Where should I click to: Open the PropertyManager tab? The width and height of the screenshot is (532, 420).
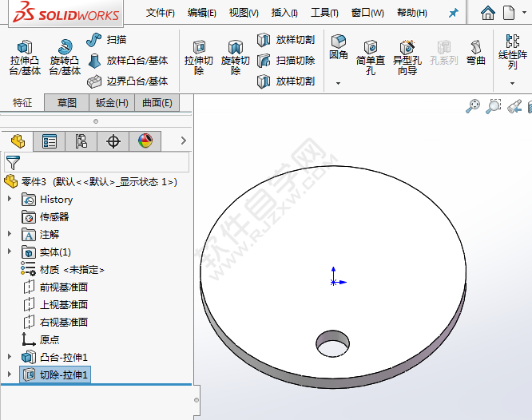[50, 141]
